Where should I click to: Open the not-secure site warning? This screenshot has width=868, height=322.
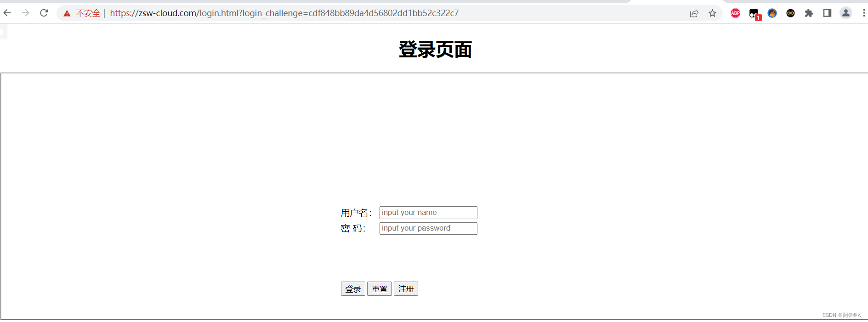pos(67,13)
